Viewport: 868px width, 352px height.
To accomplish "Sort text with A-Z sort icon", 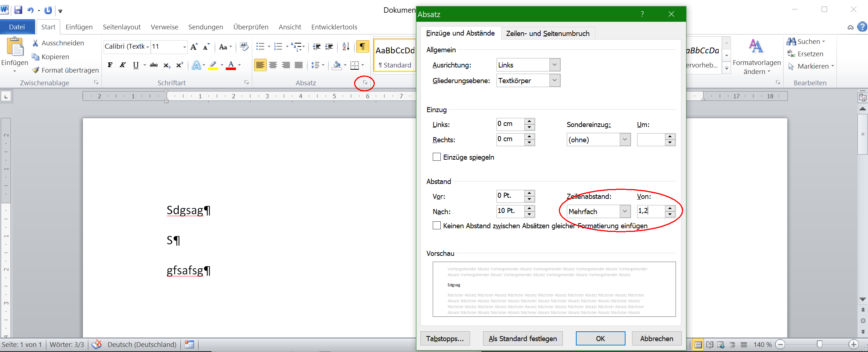I will tap(346, 46).
